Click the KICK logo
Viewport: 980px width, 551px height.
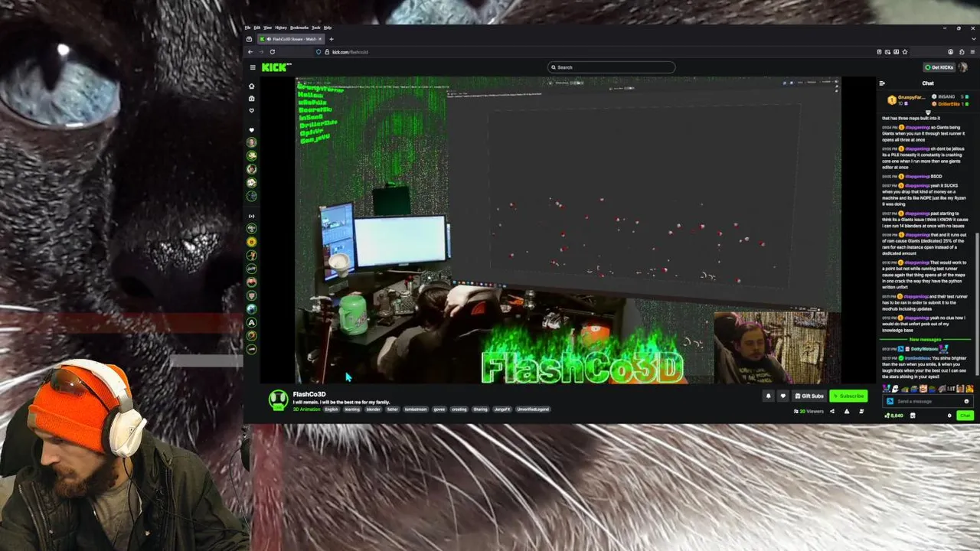276,67
